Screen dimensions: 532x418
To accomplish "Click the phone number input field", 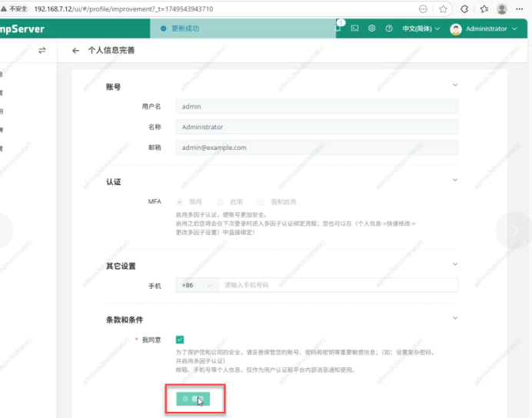I will [x=338, y=285].
